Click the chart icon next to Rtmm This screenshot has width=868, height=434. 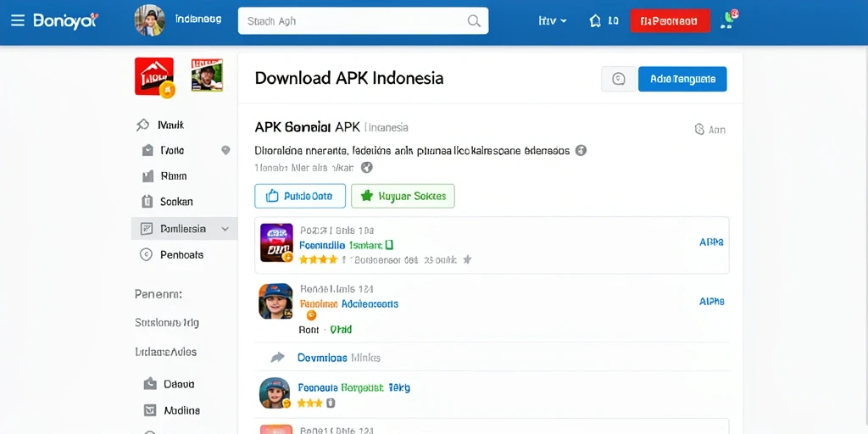[147, 176]
